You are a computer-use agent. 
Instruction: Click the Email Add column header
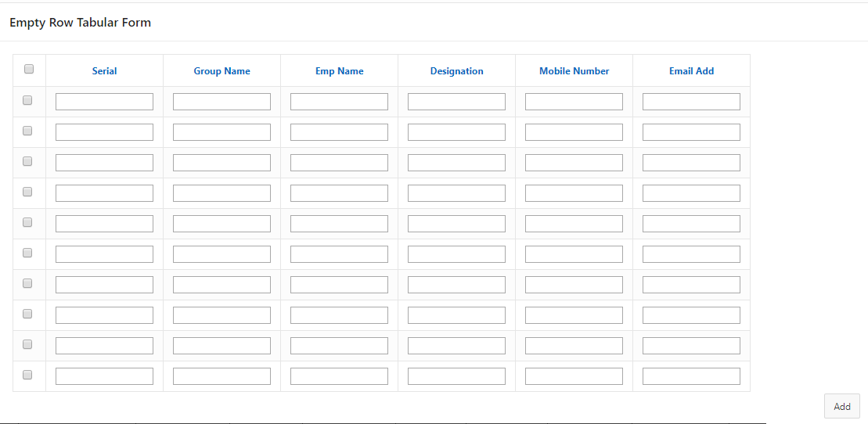point(691,71)
